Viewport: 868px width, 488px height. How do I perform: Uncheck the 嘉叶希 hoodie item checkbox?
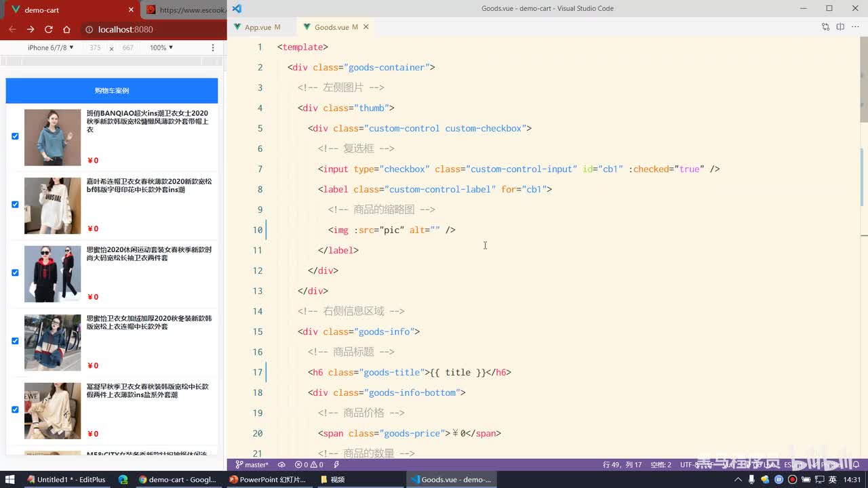click(x=15, y=205)
